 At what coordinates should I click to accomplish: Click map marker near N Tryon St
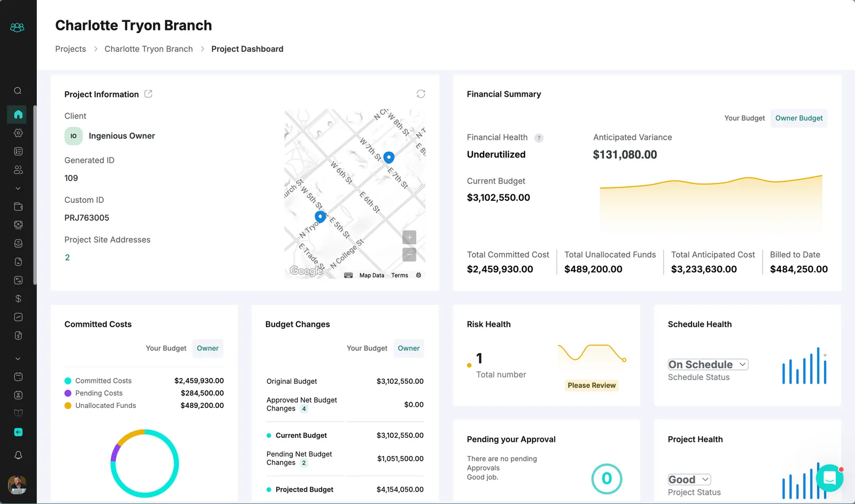click(320, 217)
